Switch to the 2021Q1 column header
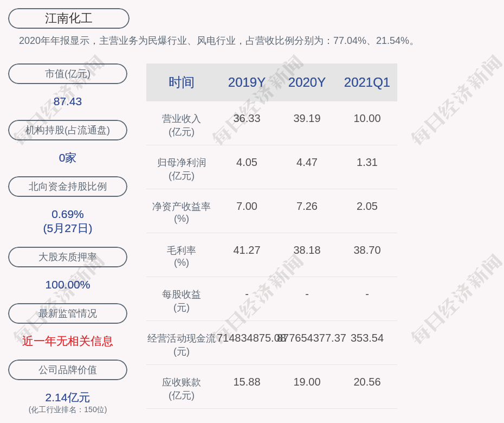Image resolution: width=504 pixels, height=423 pixels. click(367, 82)
